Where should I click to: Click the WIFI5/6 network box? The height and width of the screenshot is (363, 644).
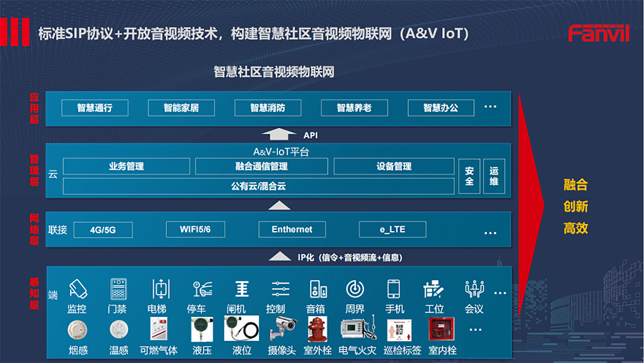pos(195,230)
